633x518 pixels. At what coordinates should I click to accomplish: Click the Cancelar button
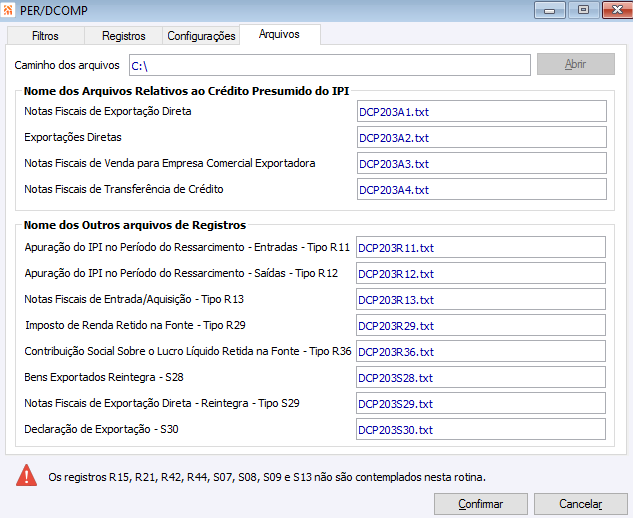click(x=581, y=504)
